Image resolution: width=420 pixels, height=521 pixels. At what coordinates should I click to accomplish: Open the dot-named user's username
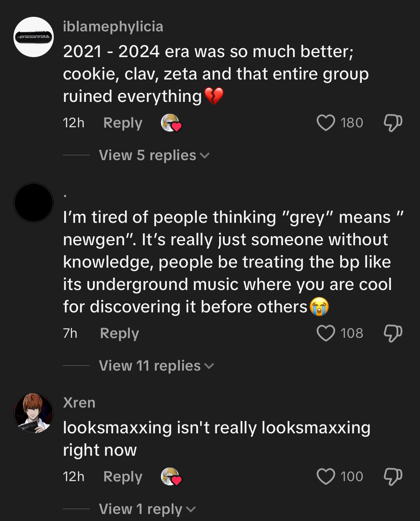(x=65, y=196)
